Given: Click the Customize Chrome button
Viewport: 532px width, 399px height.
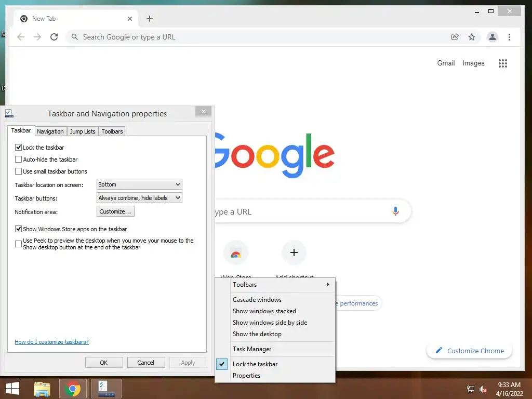Looking at the screenshot, I should click(469, 351).
